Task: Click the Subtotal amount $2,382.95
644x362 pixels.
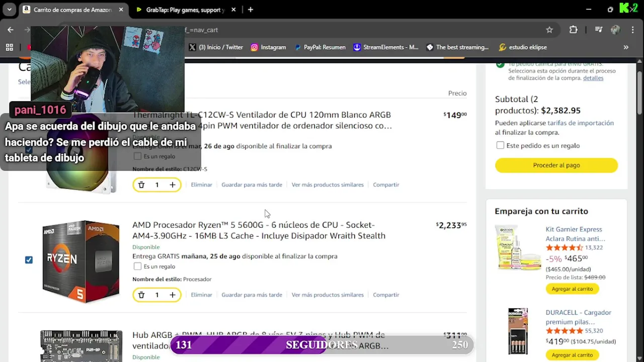Action: pyautogui.click(x=560, y=111)
